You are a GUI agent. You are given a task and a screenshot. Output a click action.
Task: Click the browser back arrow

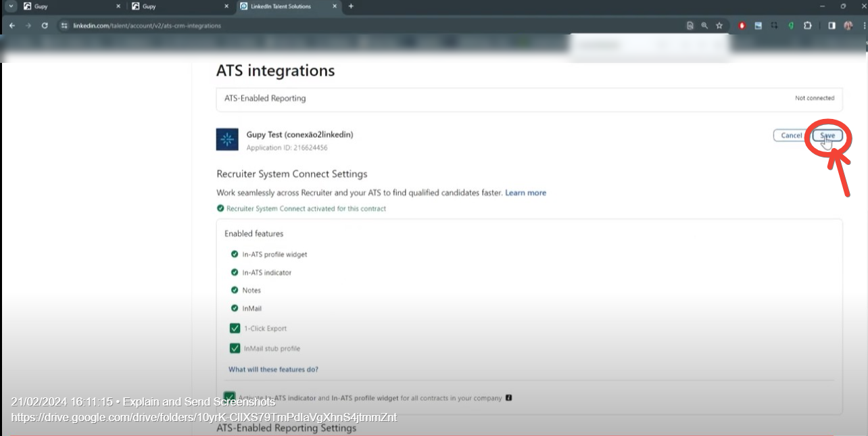point(12,26)
